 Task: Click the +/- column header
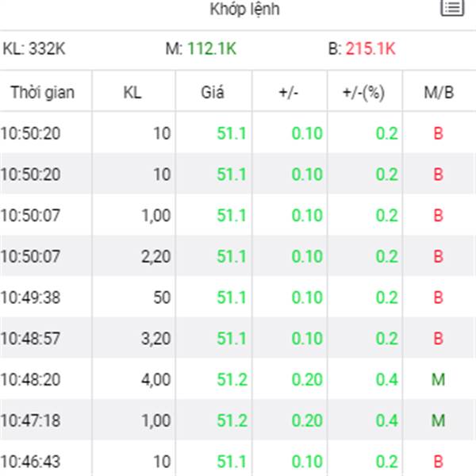(x=289, y=92)
